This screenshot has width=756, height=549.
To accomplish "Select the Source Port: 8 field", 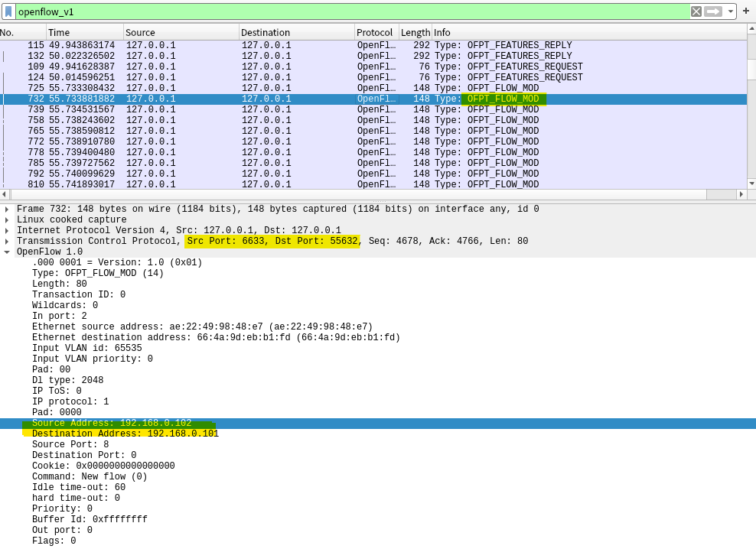I will tap(70, 444).
